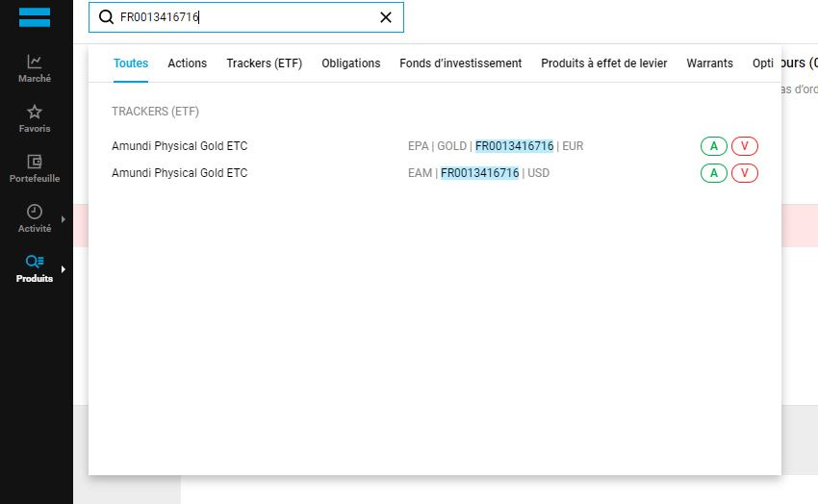Viewport: 818px width, 504px height.
Task: Expand the Activité submenu arrow
Action: (64, 219)
